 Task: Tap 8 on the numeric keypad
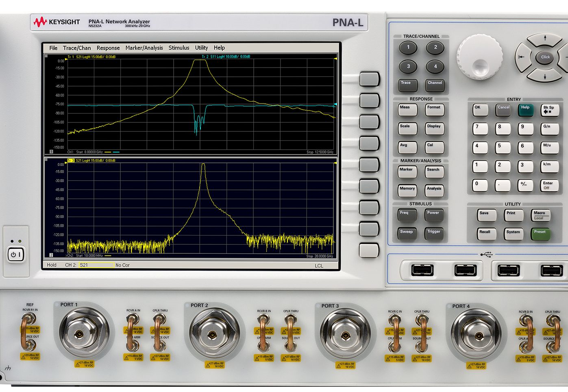pyautogui.click(x=503, y=129)
